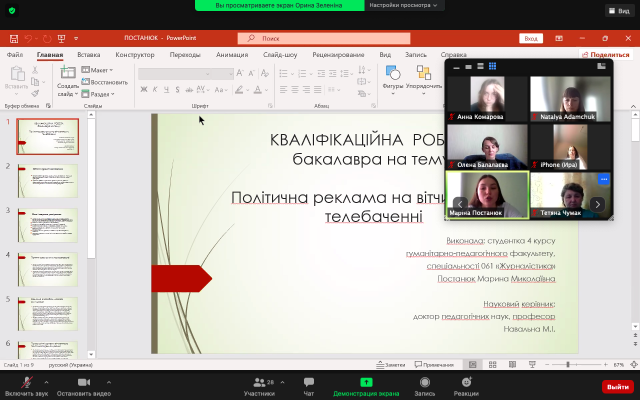Open the Анимация ribbon tab
Screen dimensions: 640x400
[x=231, y=55]
